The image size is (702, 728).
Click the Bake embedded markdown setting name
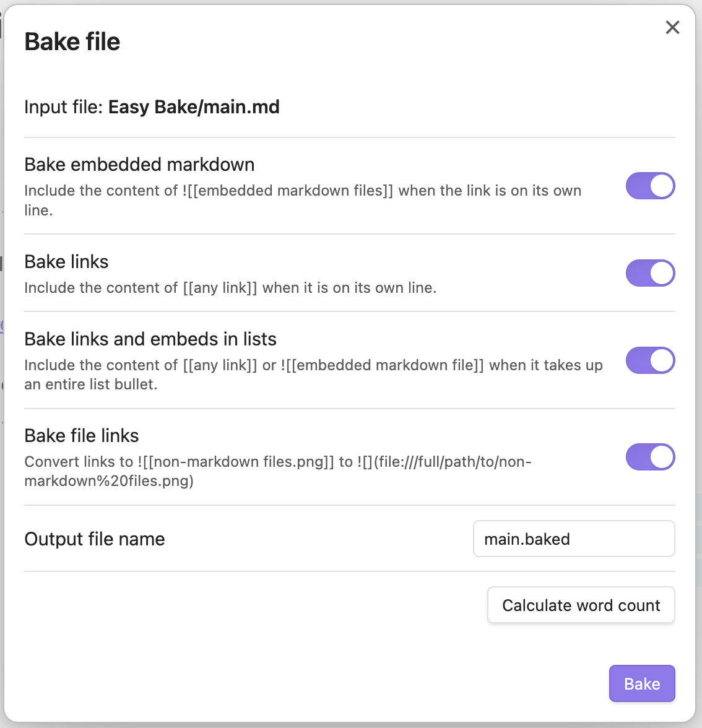point(139,165)
